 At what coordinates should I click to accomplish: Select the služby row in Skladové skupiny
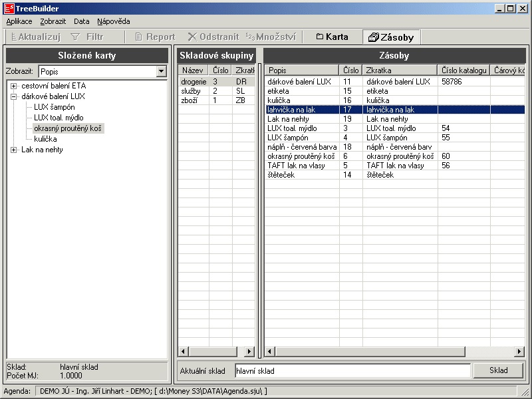click(191, 90)
